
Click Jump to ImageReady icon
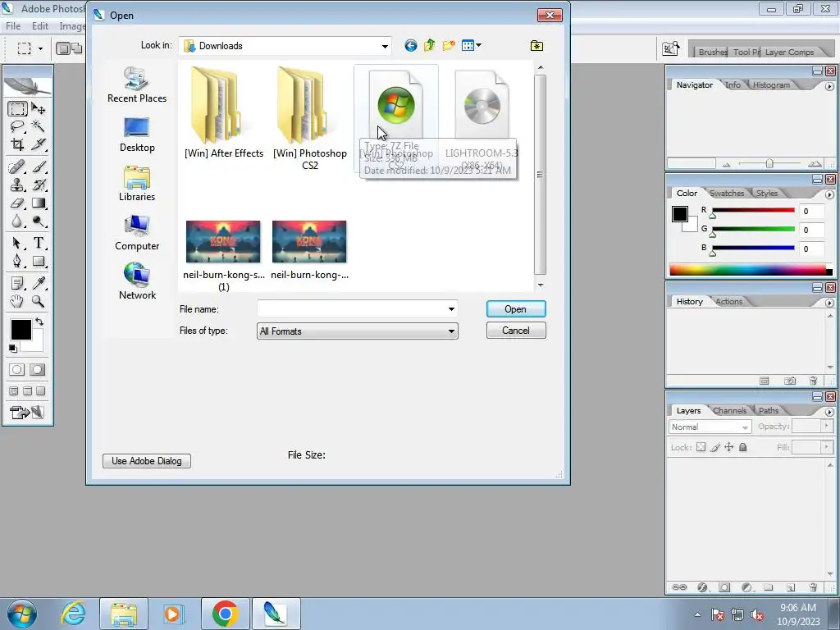point(27,413)
